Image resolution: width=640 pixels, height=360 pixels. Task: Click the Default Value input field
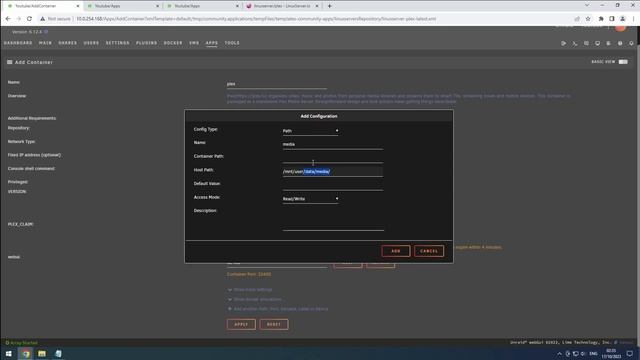point(333,185)
